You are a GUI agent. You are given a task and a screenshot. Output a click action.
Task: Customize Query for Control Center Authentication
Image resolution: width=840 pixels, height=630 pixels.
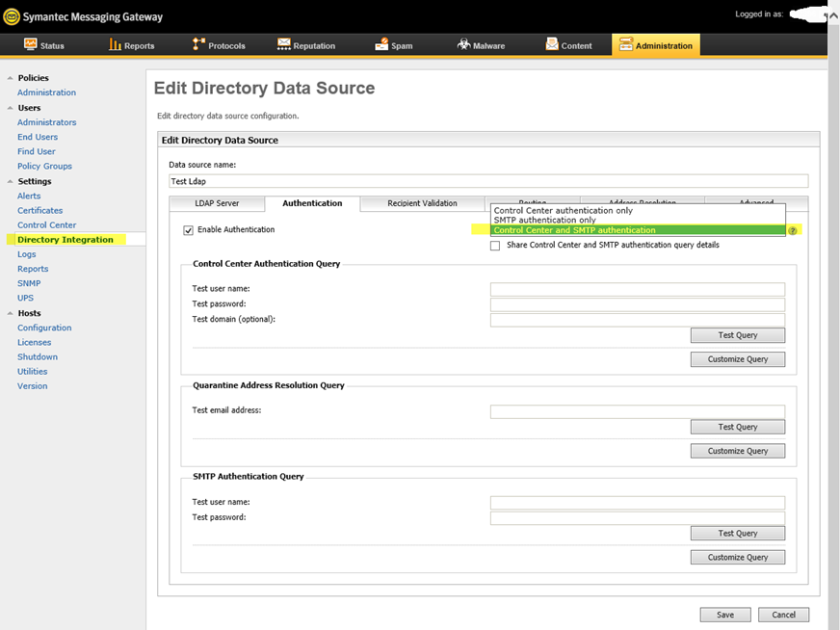click(x=738, y=359)
